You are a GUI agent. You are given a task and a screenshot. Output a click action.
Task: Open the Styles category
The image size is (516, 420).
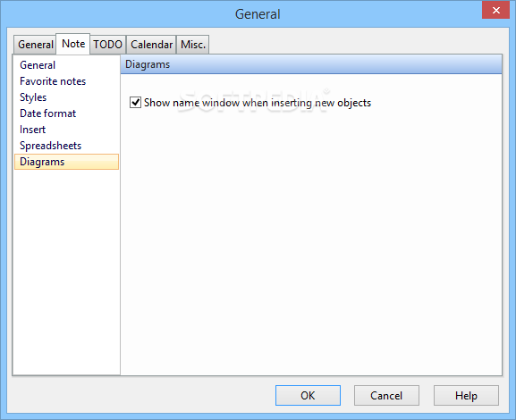66,97
